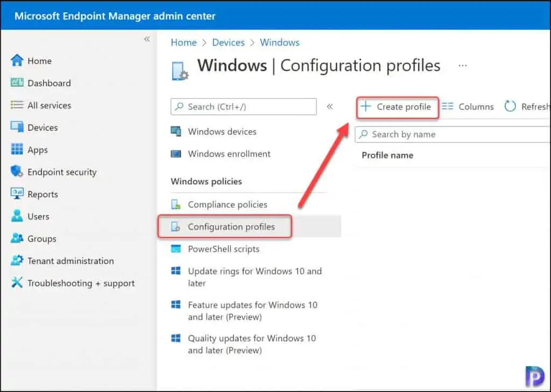Click the Create profile button
The image size is (551, 392).
[x=398, y=107]
